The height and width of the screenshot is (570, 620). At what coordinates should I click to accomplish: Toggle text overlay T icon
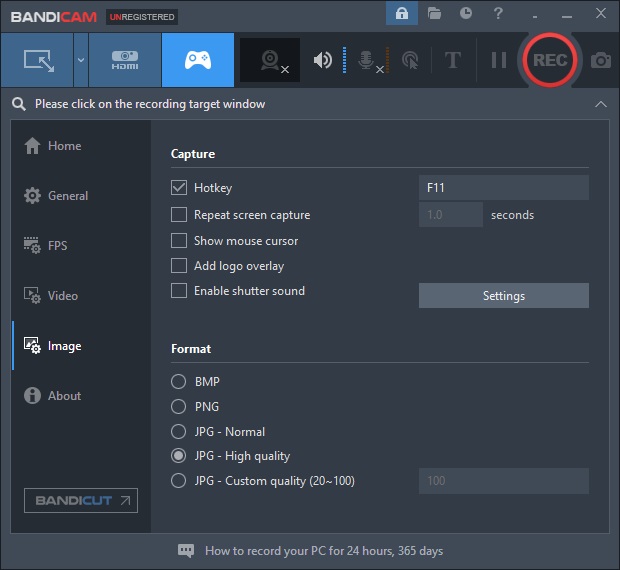(x=453, y=60)
